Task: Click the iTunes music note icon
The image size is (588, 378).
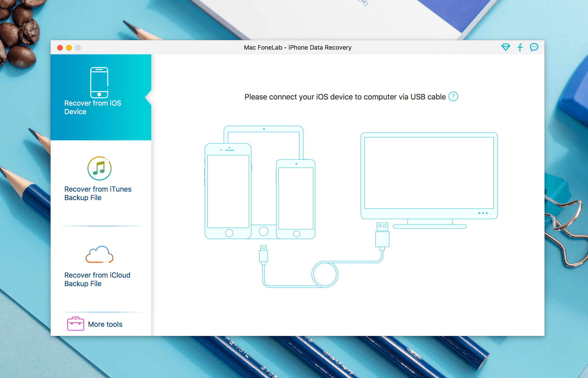Action: 99,168
